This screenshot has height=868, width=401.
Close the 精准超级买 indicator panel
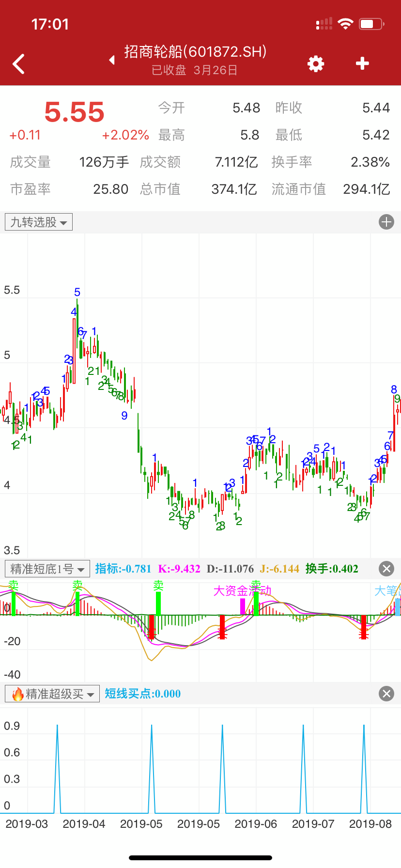point(386,694)
